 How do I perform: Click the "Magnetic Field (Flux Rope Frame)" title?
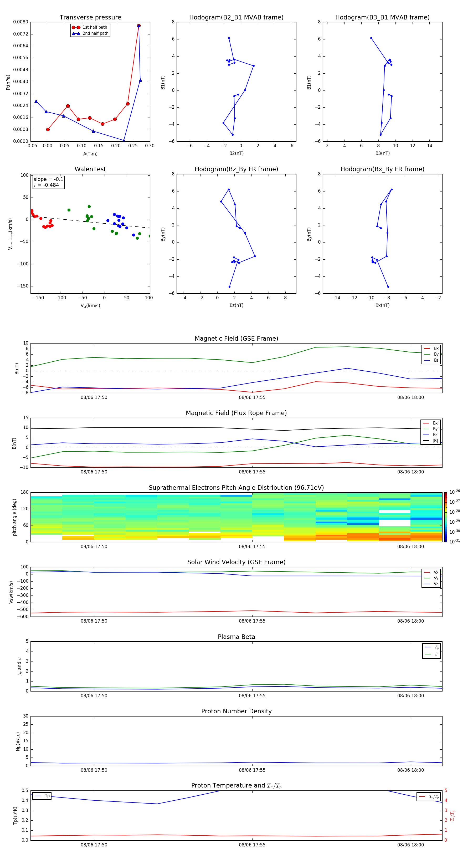point(236,413)
